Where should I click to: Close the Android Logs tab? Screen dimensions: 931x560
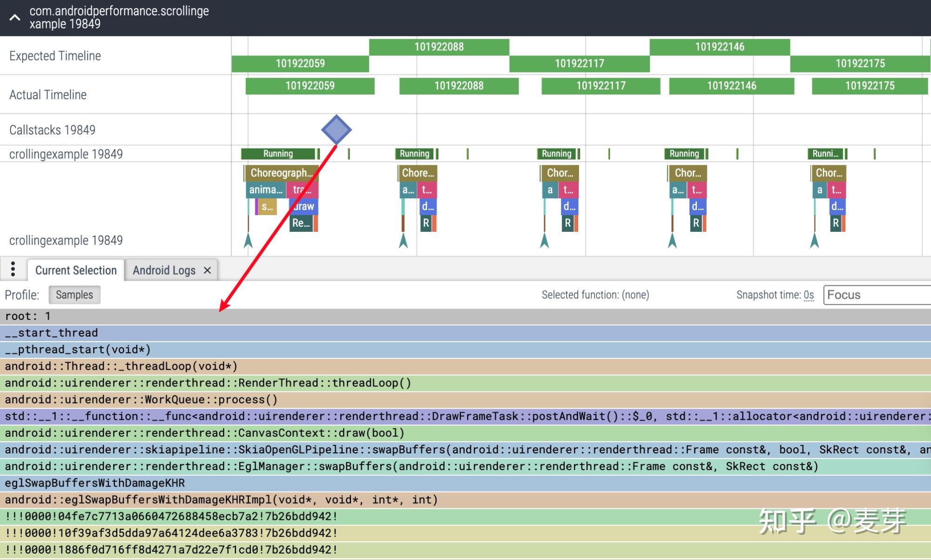click(x=208, y=270)
